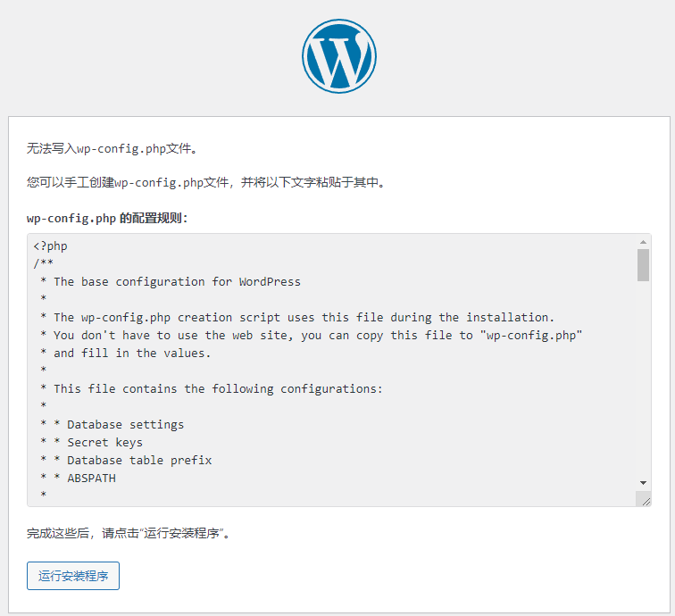Click the "and fill in the values." line

point(131,353)
